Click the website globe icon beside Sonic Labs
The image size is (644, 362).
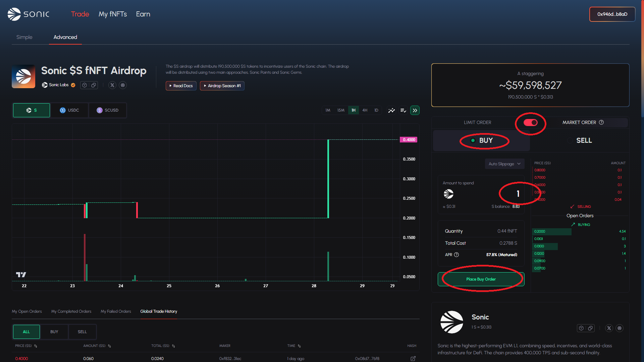click(x=123, y=85)
